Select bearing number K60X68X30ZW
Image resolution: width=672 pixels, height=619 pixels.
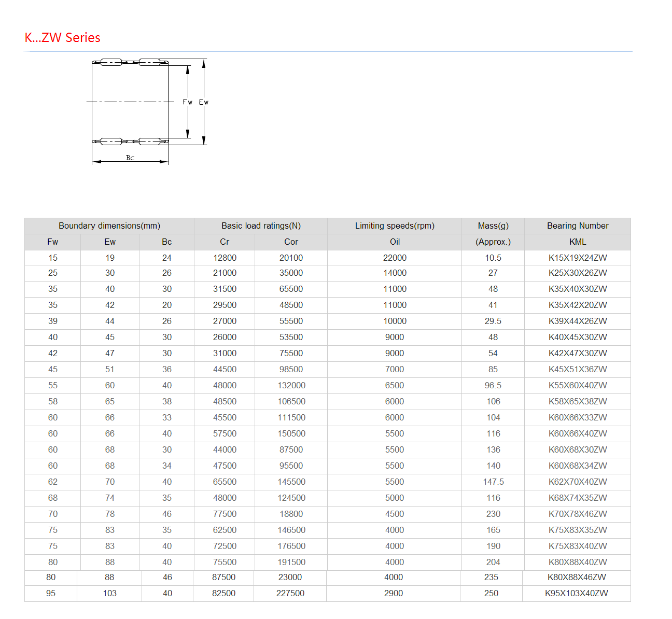[578, 449]
